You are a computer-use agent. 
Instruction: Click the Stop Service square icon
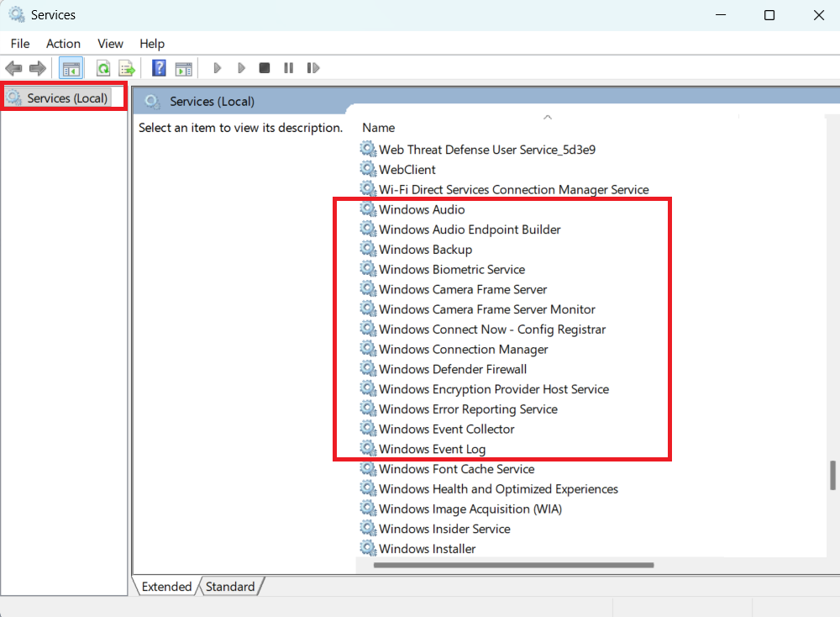coord(264,68)
